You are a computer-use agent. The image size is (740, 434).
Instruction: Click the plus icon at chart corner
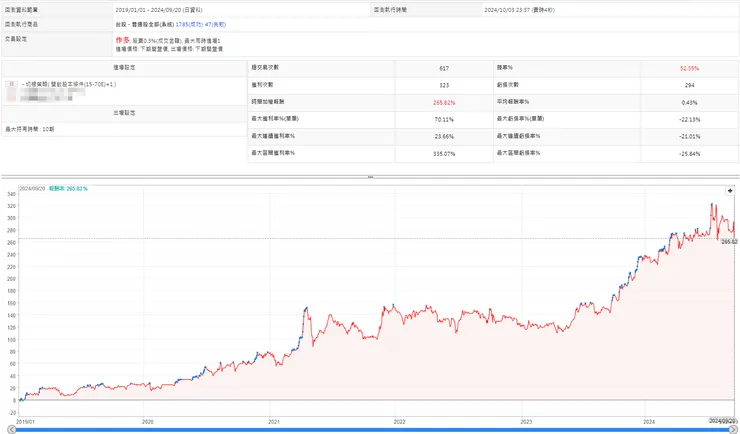[730, 191]
